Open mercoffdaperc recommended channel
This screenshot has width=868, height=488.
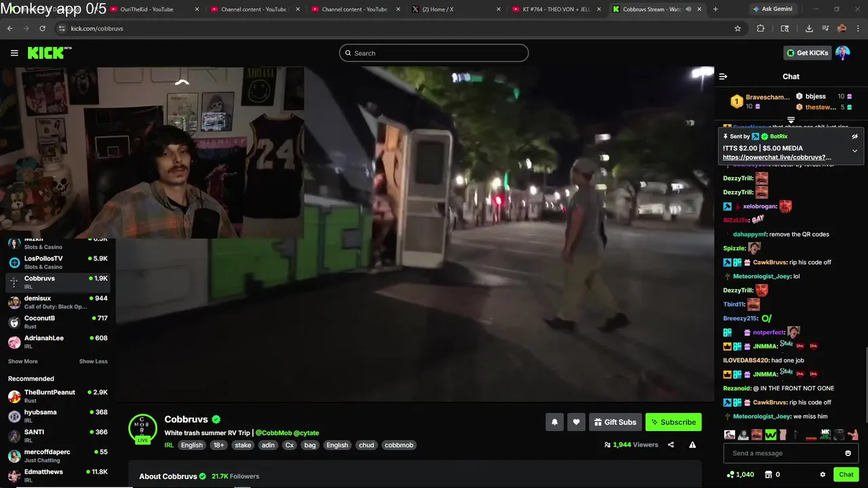[58, 455]
